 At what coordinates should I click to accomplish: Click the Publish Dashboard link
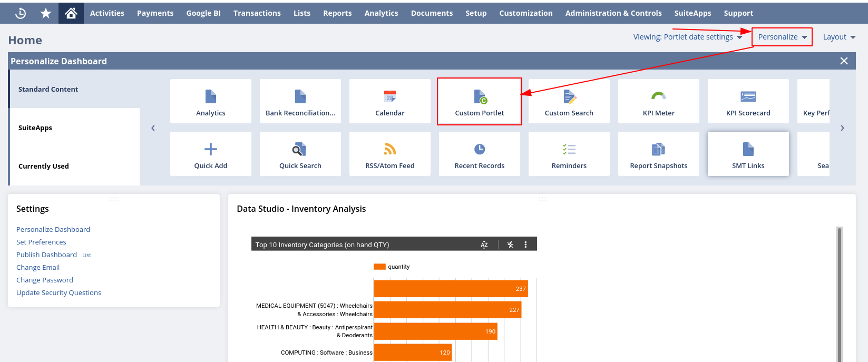coord(46,255)
